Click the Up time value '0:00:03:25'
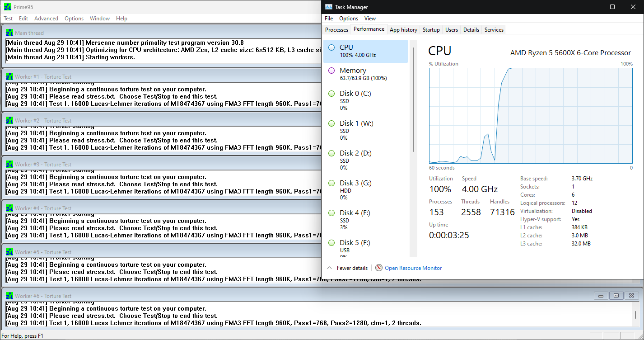 click(x=448, y=235)
